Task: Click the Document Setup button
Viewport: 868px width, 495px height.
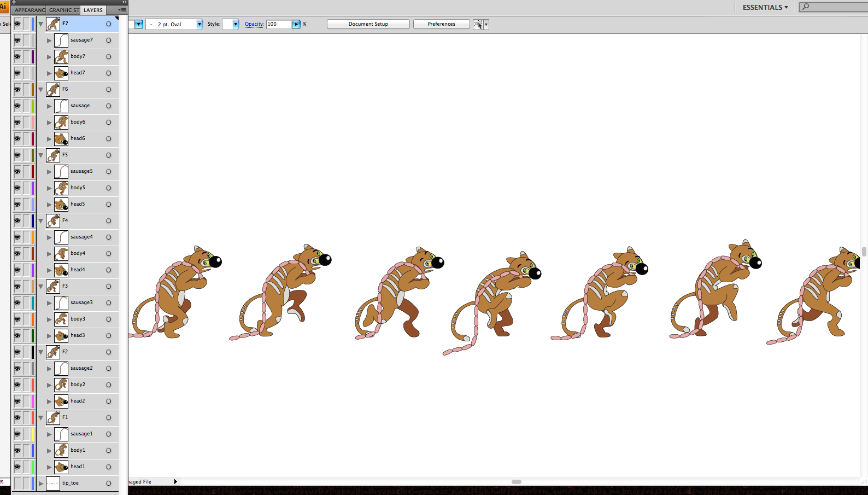Action: 368,24
